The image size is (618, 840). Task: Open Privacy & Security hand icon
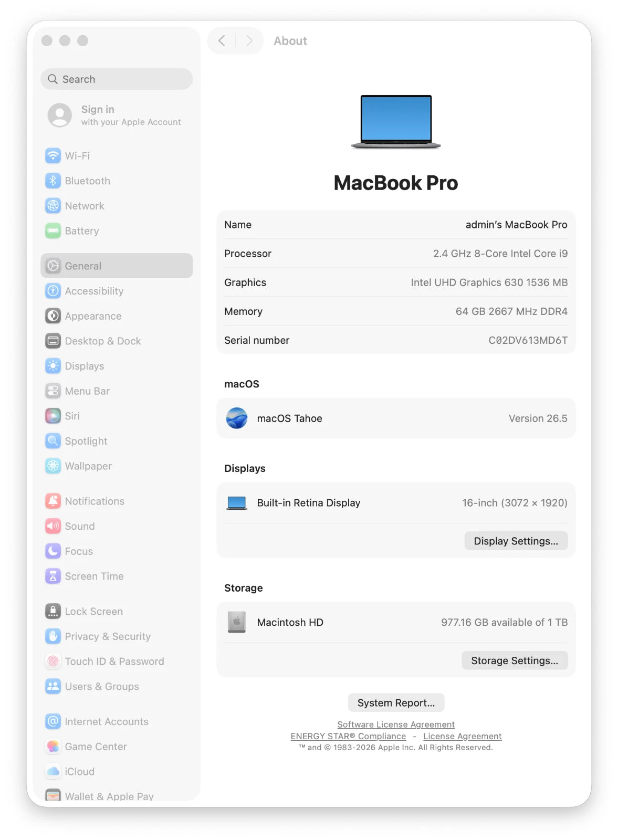point(53,636)
